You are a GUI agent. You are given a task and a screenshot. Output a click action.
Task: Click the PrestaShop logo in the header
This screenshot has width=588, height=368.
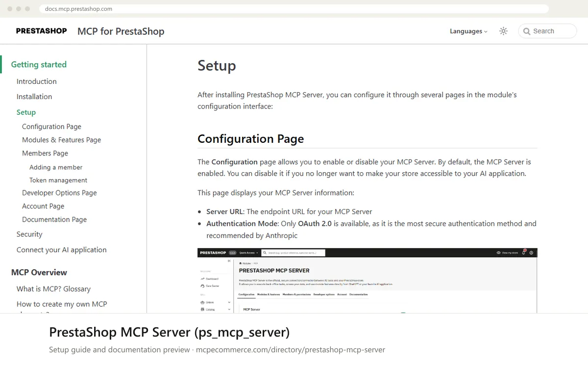pos(41,31)
